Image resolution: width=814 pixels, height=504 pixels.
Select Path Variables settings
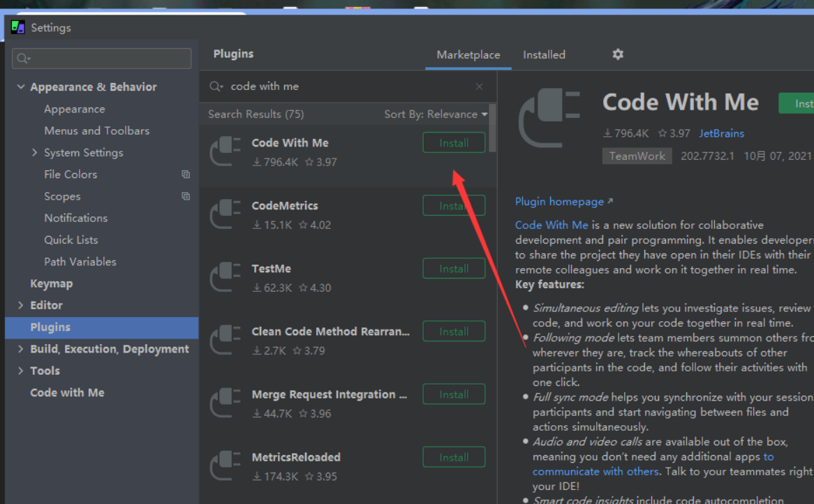click(80, 262)
